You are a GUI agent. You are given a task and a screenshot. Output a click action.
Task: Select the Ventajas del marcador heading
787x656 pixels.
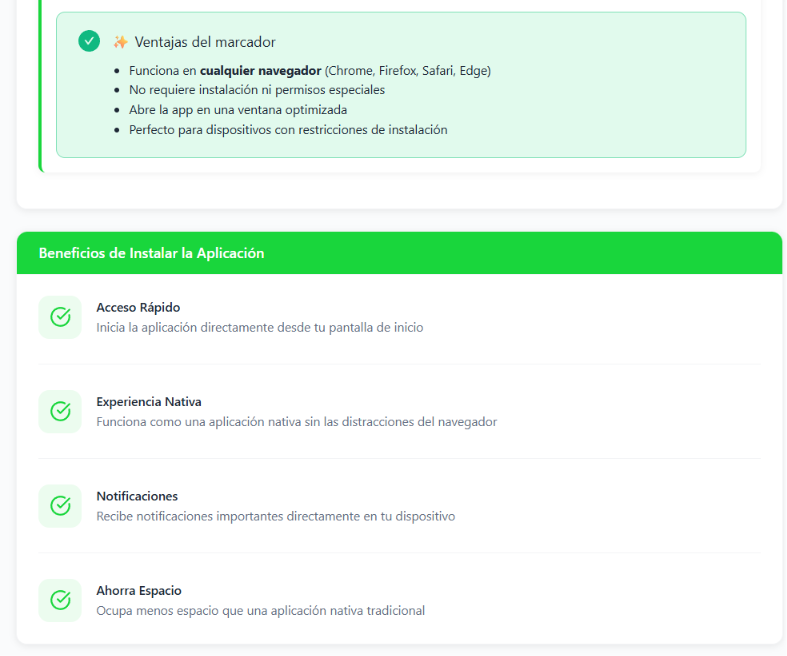205,42
